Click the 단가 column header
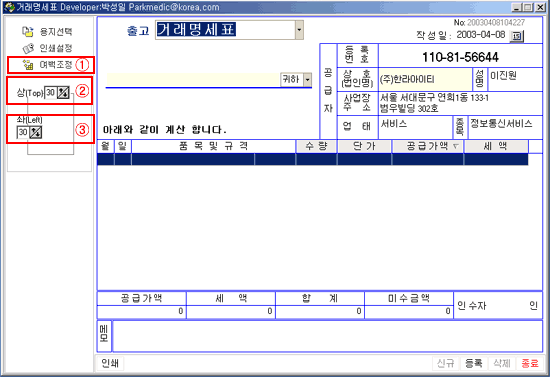This screenshot has width=550, height=377. tap(364, 146)
